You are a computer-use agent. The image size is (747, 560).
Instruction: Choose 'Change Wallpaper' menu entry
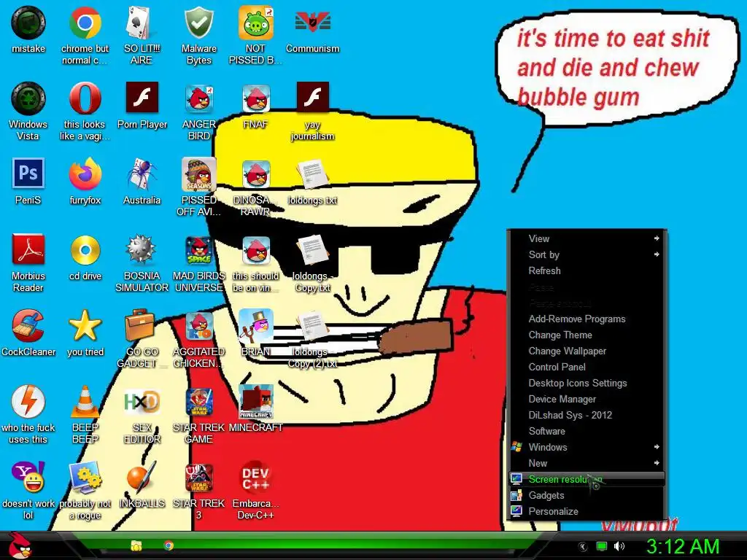(x=587, y=351)
